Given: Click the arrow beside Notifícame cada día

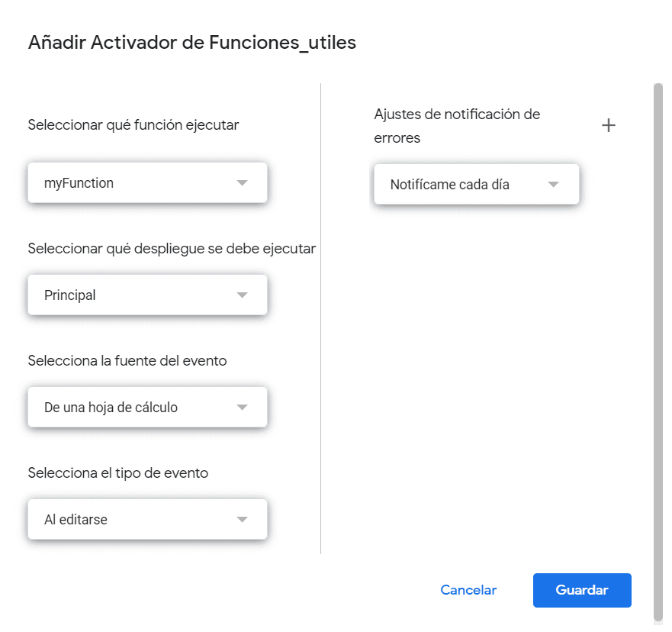Looking at the screenshot, I should 553,185.
